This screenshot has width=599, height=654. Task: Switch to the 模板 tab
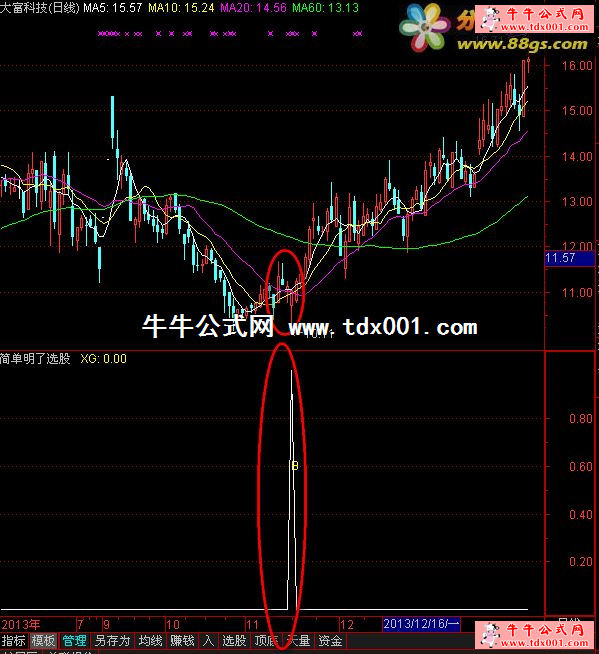coord(43,640)
